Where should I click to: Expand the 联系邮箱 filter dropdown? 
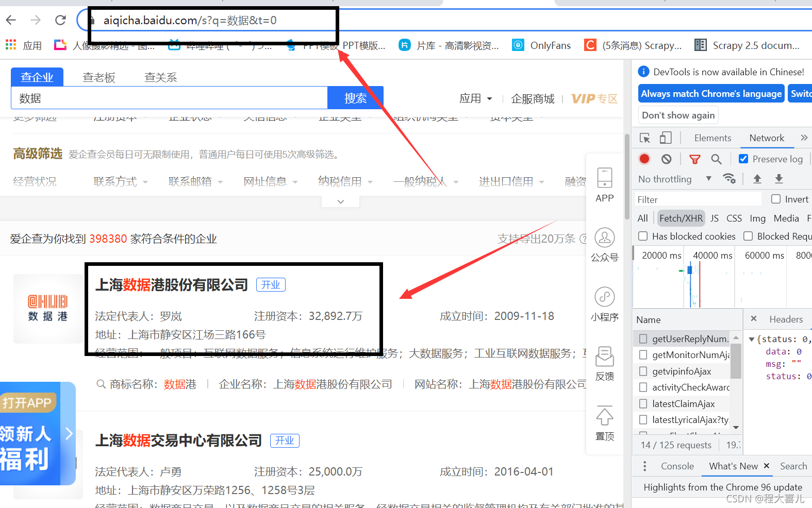coord(195,181)
